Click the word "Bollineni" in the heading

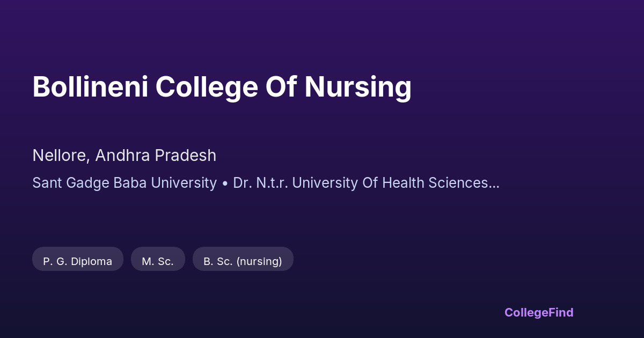click(x=90, y=87)
